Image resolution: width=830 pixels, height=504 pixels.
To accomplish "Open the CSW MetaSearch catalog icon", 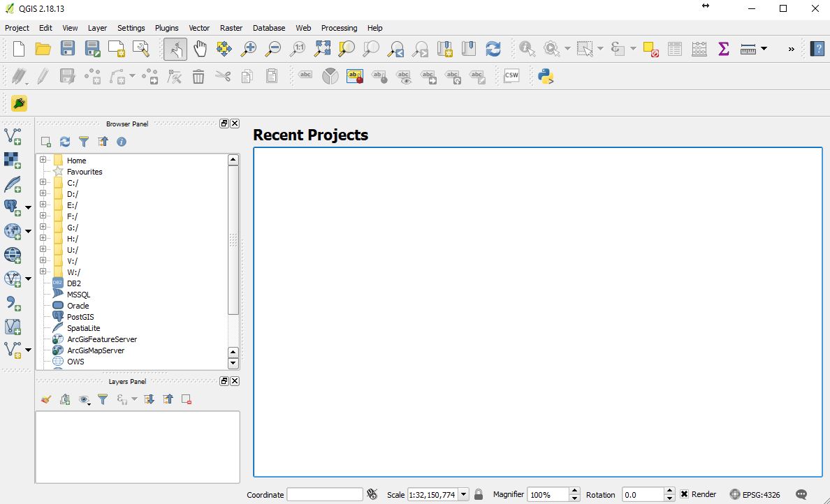I will click(x=511, y=75).
